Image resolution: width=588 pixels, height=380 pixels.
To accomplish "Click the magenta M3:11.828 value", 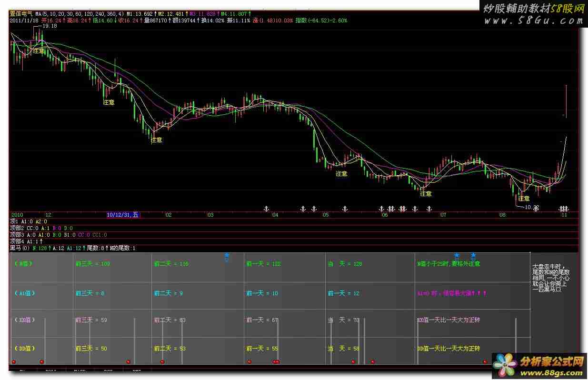I will (x=204, y=14).
